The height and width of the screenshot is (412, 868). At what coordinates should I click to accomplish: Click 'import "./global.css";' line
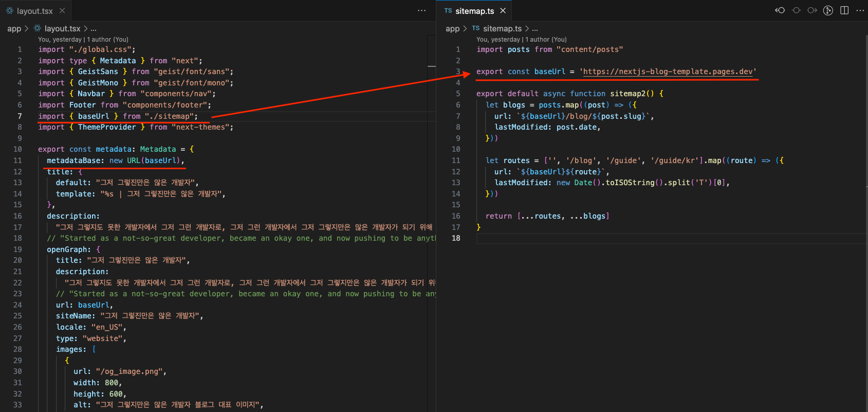pyautogui.click(x=86, y=49)
